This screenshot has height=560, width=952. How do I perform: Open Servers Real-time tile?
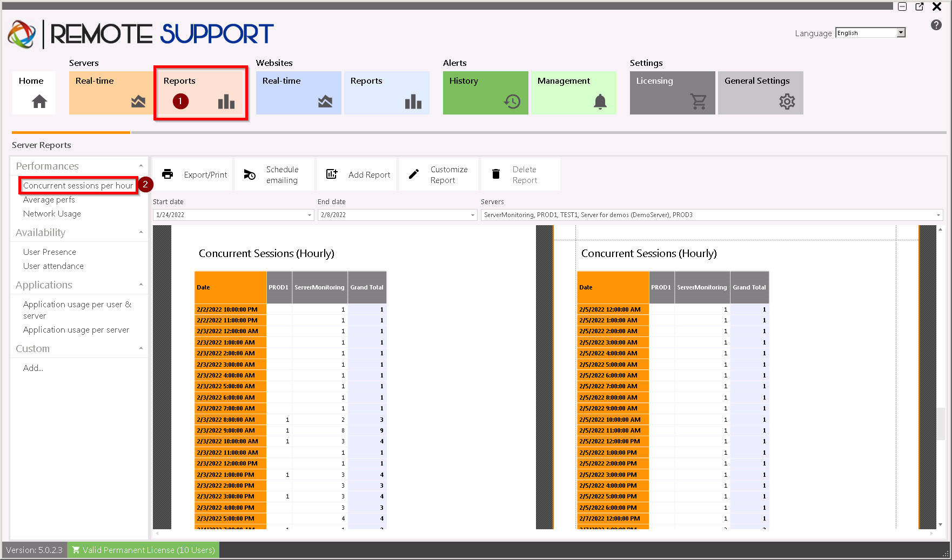(111, 92)
